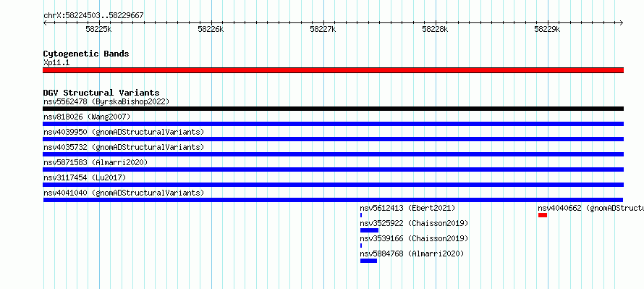Click the nsv4039950 blue variant bar
This screenshot has width=644, height=289.
point(333,139)
